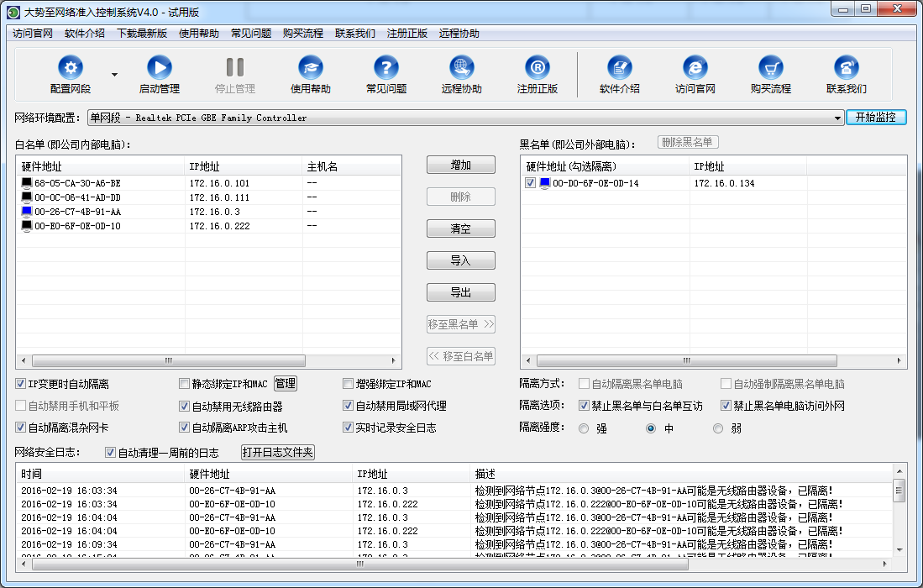Viewport: 923px width, 588px height.
Task: Open dropdown arrow beside 配置网段
Action: coord(114,74)
